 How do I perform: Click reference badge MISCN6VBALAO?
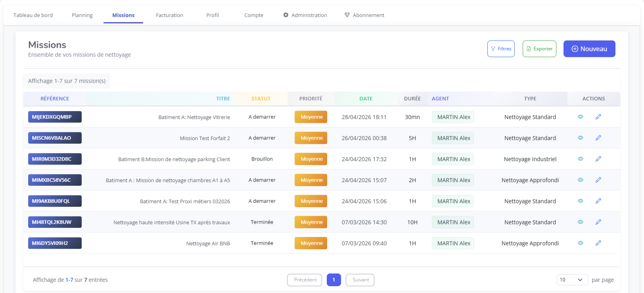[55, 138]
